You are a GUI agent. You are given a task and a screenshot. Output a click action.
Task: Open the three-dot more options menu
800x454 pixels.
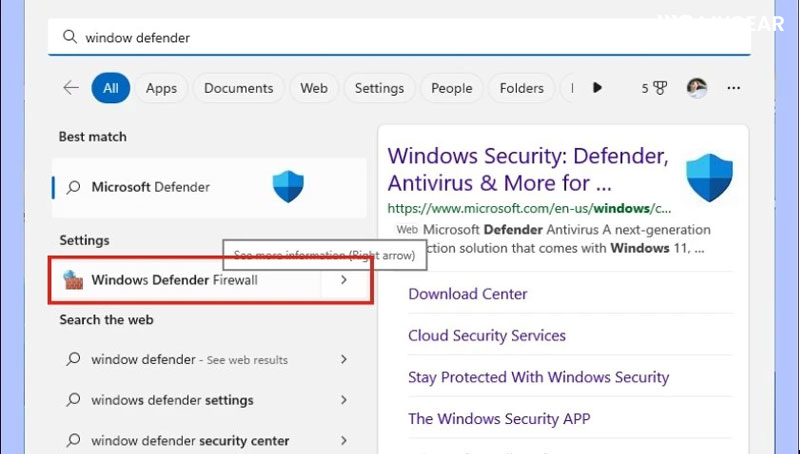[x=734, y=88]
